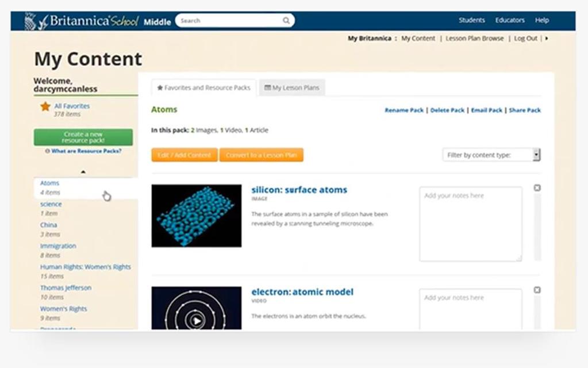Click the Welcome, darcymccanless text
588x368 pixels.
pos(66,85)
